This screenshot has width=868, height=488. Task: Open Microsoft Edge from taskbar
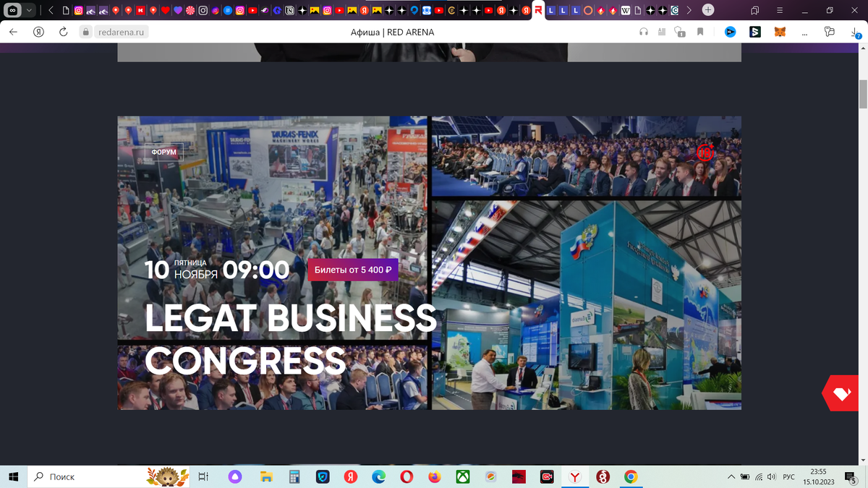pyautogui.click(x=378, y=476)
